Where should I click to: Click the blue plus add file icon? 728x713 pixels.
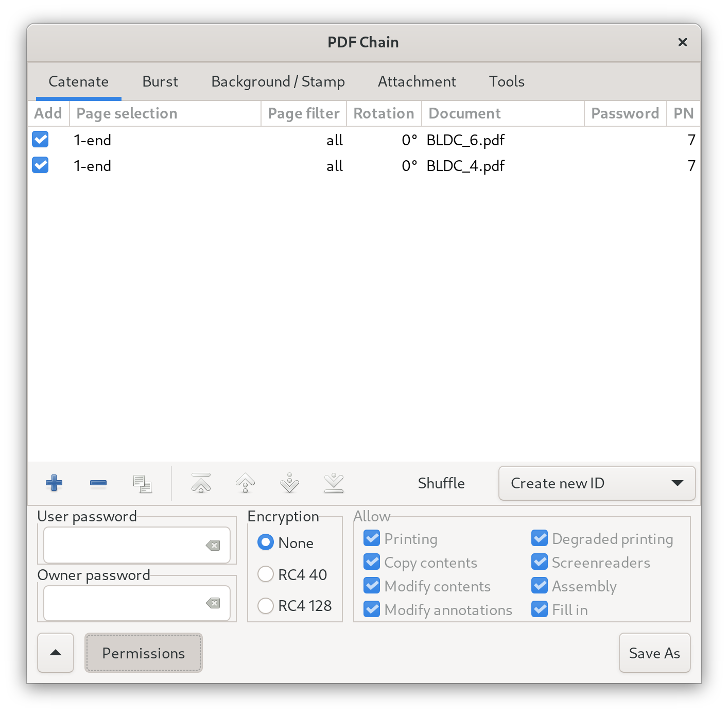54,483
